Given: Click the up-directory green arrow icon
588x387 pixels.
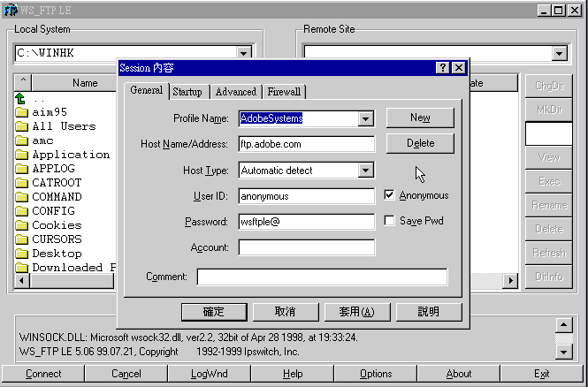Looking at the screenshot, I should click(x=20, y=99).
